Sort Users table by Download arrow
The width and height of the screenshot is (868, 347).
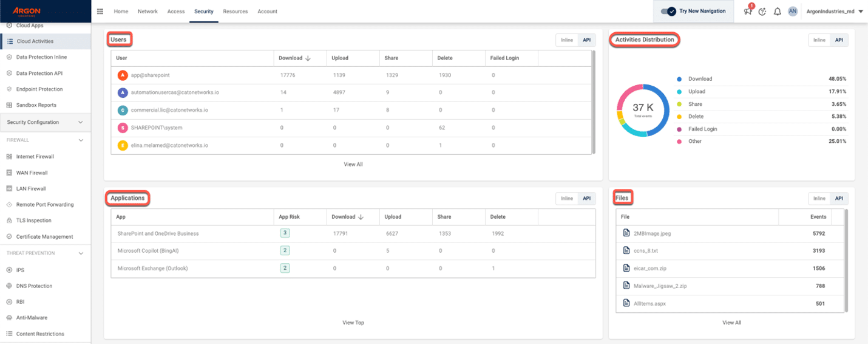tap(308, 58)
